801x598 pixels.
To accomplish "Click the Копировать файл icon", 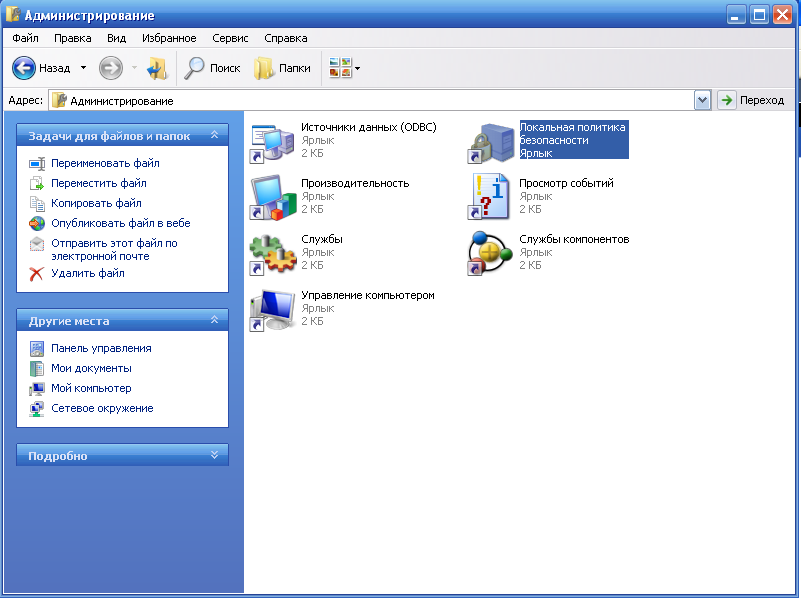I will coord(37,203).
